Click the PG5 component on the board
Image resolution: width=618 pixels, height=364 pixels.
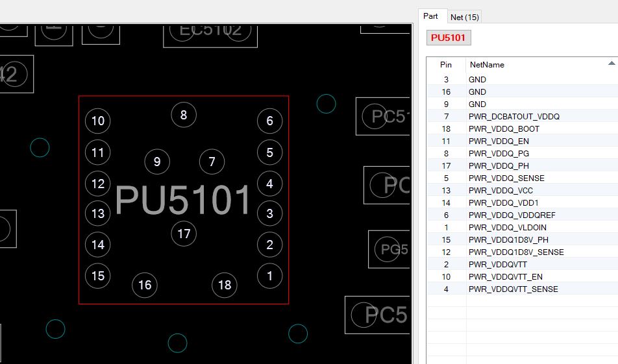389,249
